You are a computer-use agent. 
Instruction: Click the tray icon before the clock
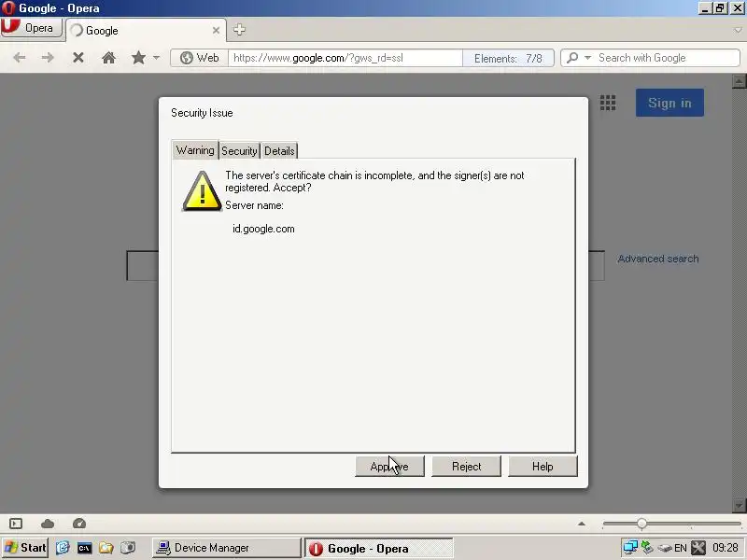[698, 548]
